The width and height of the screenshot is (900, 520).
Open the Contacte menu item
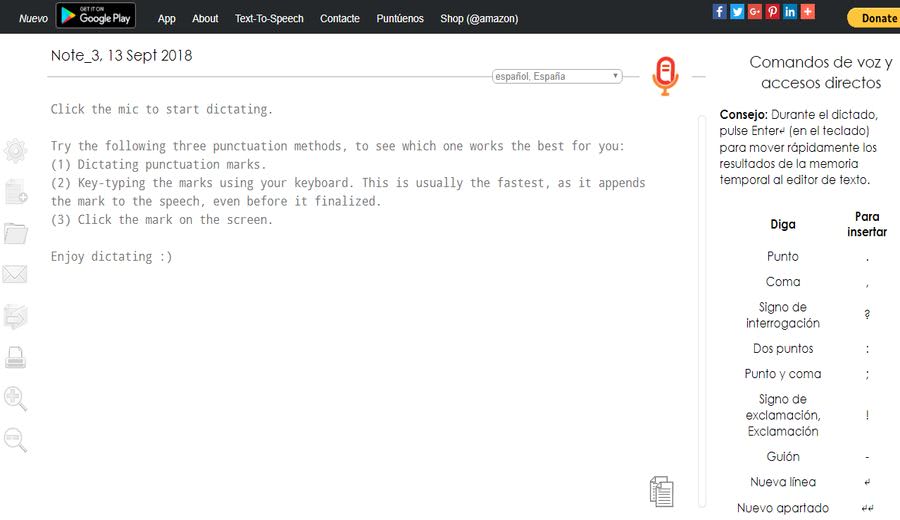tap(340, 18)
